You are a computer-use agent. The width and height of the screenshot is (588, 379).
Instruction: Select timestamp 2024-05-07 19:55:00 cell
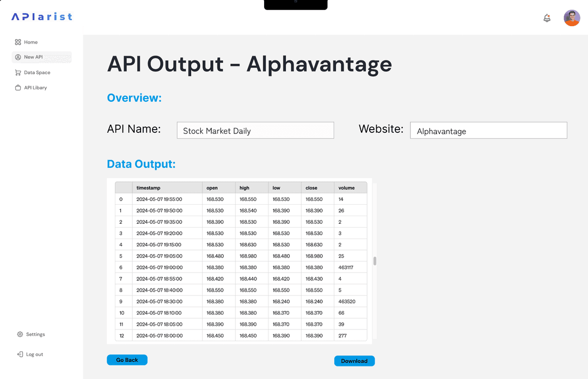pos(167,199)
